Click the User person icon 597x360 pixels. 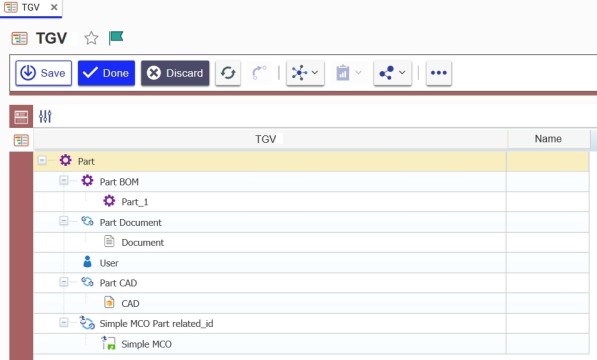pos(87,262)
